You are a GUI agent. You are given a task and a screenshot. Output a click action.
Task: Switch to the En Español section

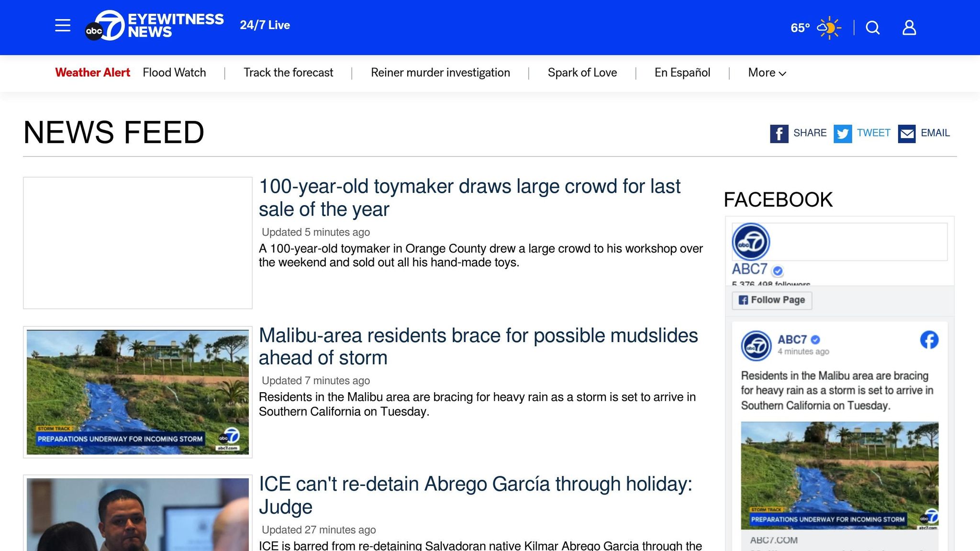[x=682, y=73]
